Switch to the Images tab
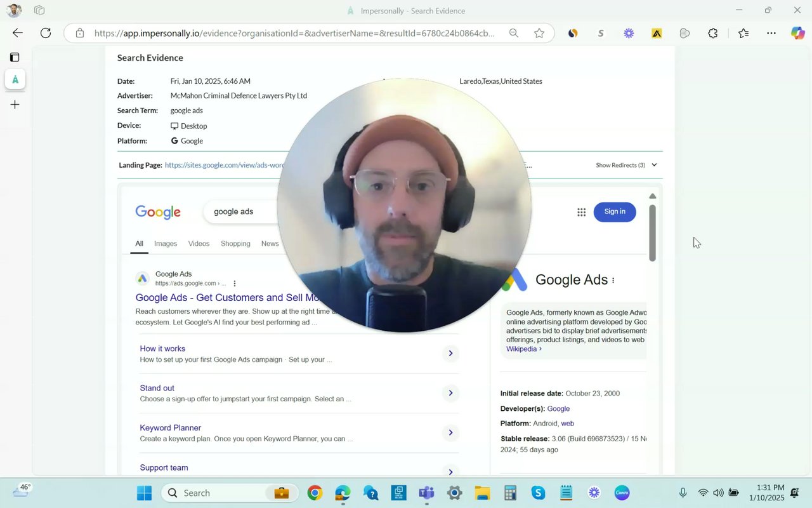The image size is (812, 508). 166,244
